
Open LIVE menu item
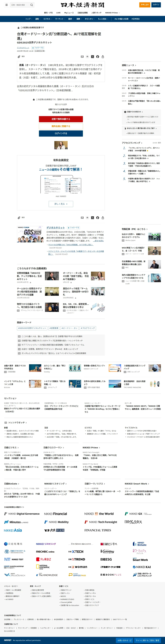pyautogui.click(x=58, y=13)
